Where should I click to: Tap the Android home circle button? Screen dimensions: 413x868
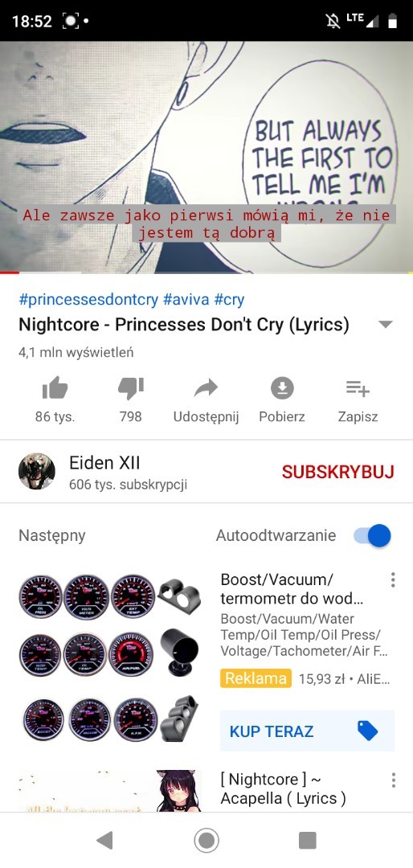pyautogui.click(x=206, y=841)
